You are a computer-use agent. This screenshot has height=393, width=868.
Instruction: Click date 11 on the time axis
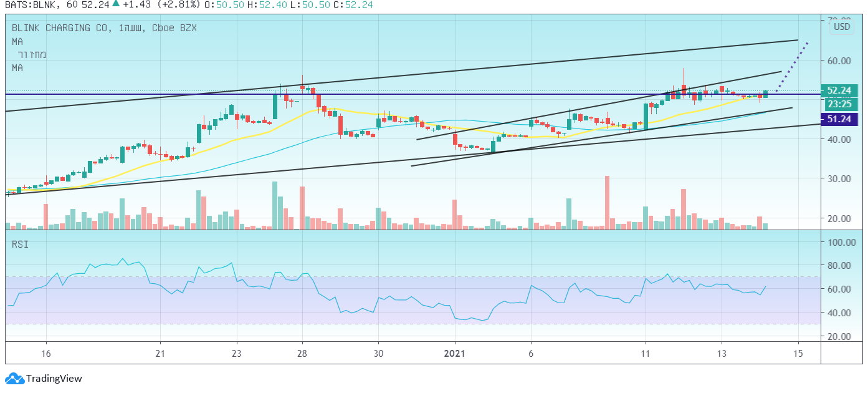click(x=646, y=353)
